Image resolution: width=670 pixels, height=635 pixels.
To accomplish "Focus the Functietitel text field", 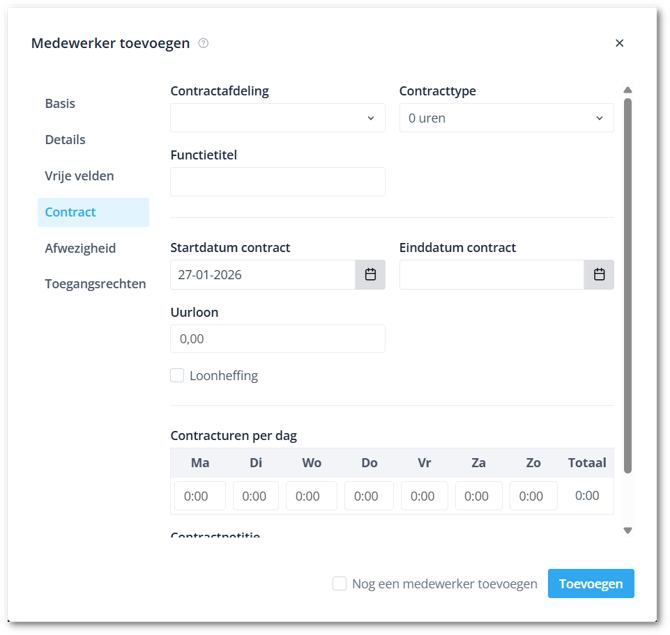I will tap(278, 182).
